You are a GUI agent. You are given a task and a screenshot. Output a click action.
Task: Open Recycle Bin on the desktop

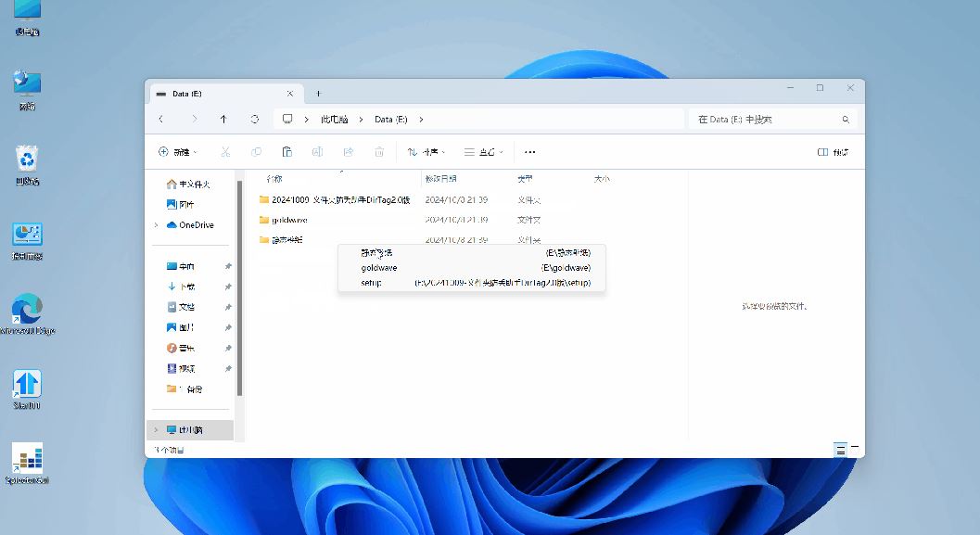point(27,163)
